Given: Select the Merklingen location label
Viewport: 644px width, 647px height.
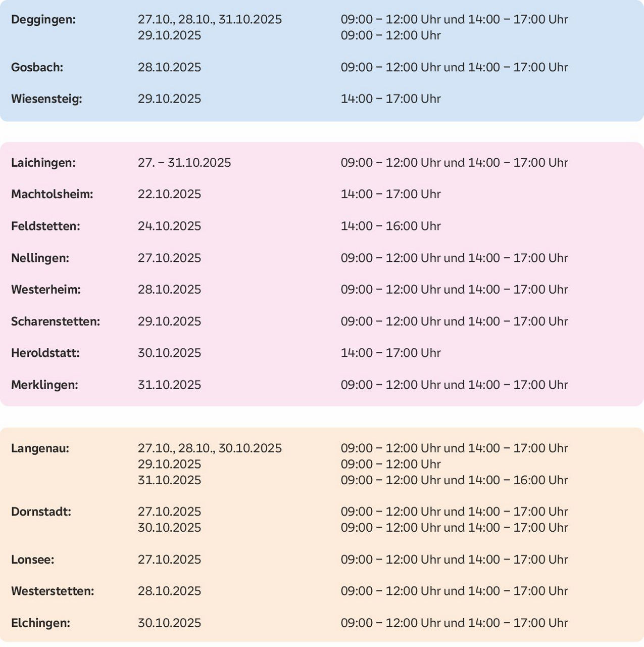Looking at the screenshot, I should coord(45,385).
